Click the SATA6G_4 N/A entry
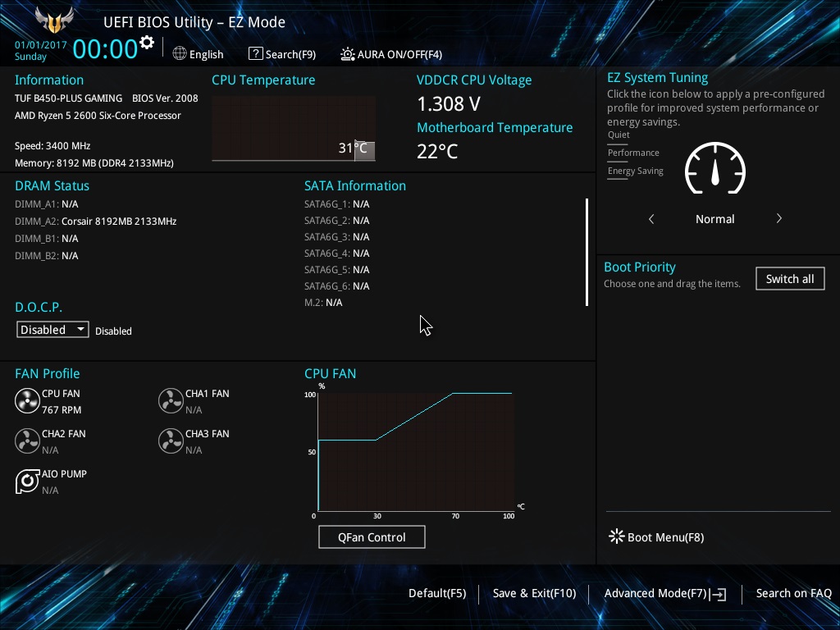 pyautogui.click(x=337, y=253)
